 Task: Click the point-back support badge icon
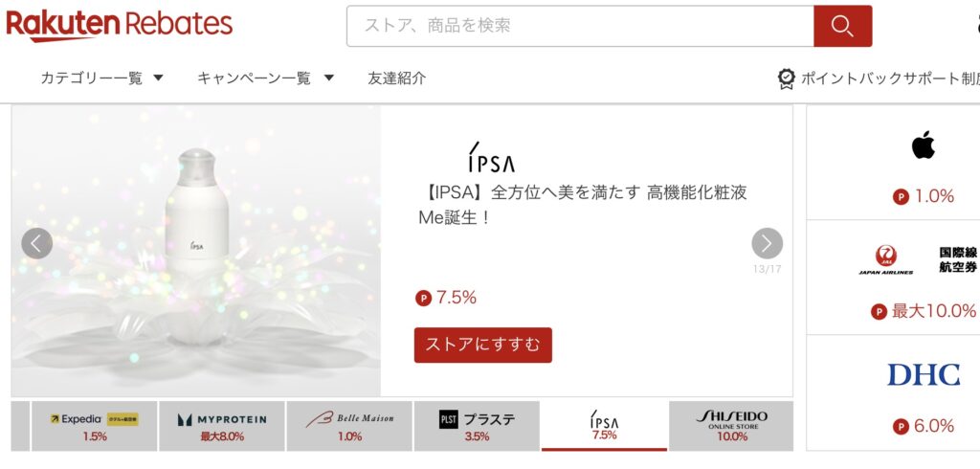(786, 78)
